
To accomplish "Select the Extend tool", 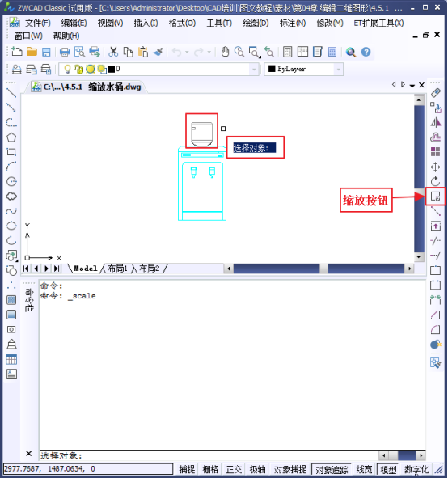I will (436, 256).
